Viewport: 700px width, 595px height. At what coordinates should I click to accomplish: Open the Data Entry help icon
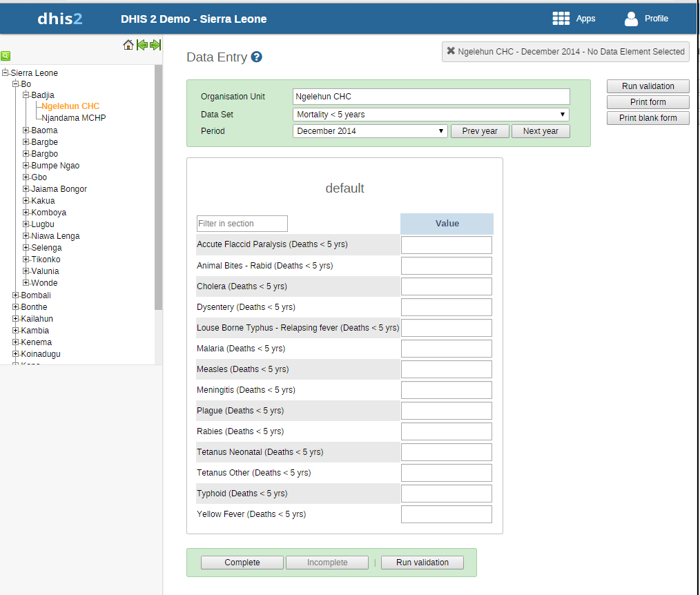256,57
